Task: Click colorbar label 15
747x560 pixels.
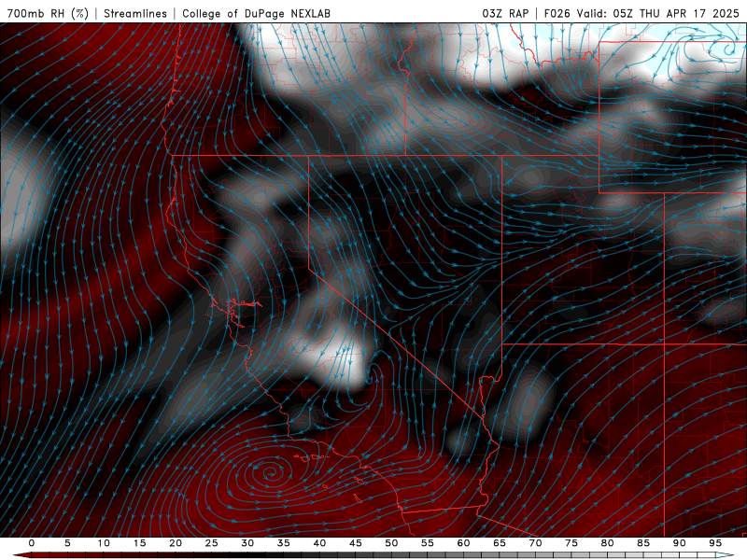Action: point(139,543)
